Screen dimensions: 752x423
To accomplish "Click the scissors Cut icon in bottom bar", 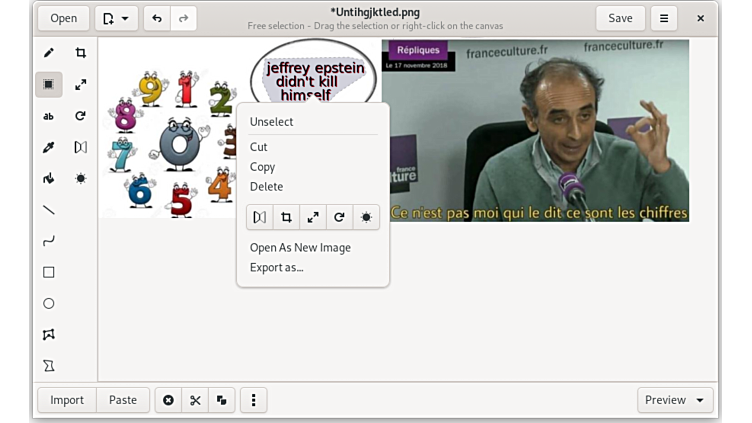I will click(195, 400).
